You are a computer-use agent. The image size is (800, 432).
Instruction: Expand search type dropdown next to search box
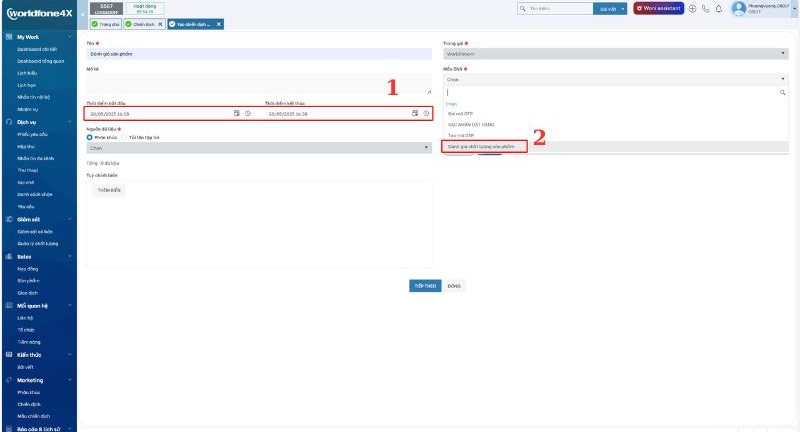point(610,8)
